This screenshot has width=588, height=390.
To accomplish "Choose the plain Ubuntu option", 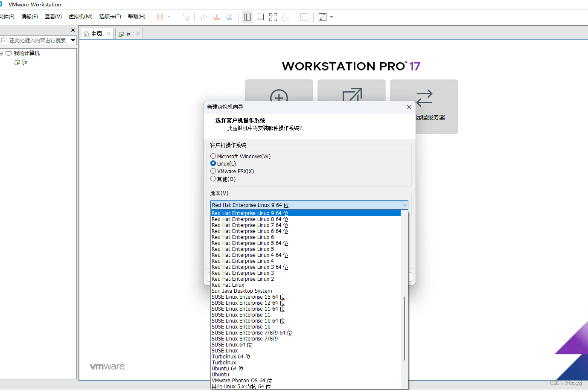I will (x=306, y=374).
